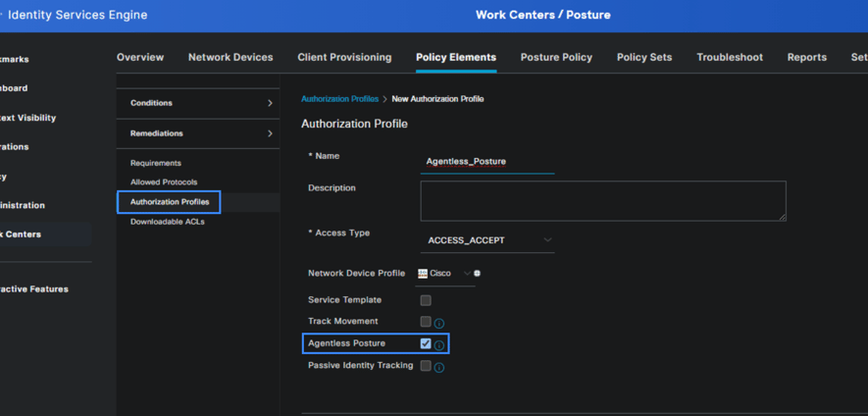Open Interactive Features in left navigation
The width and height of the screenshot is (868, 416).
[x=34, y=289]
